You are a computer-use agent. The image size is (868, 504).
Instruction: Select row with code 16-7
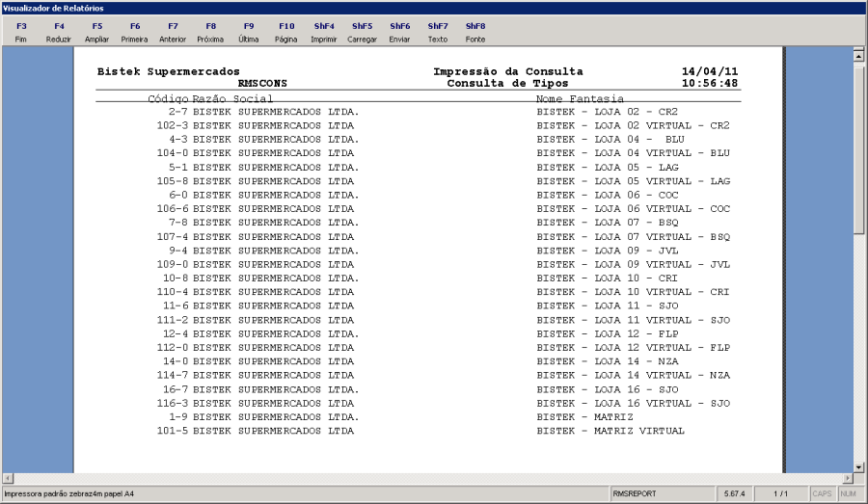(420, 389)
